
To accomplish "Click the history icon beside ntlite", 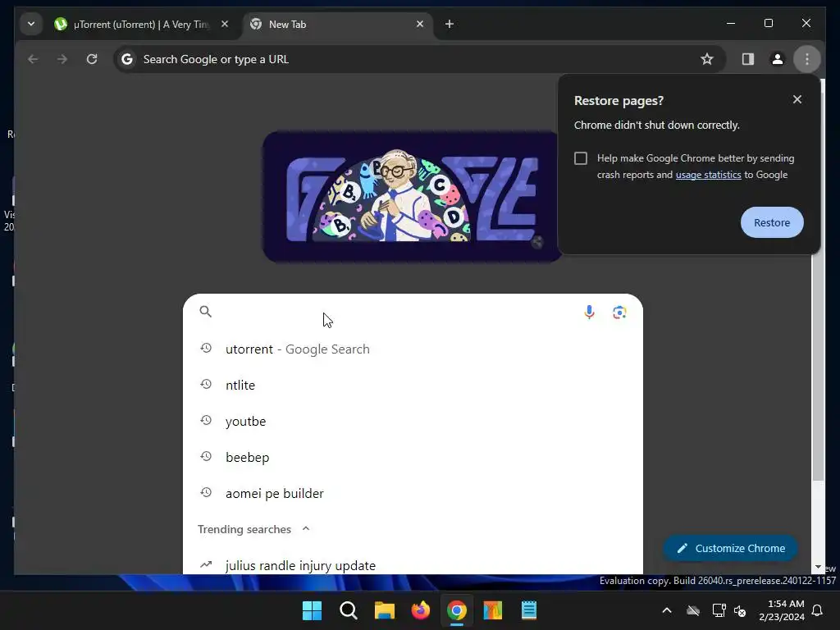I will pos(206,384).
